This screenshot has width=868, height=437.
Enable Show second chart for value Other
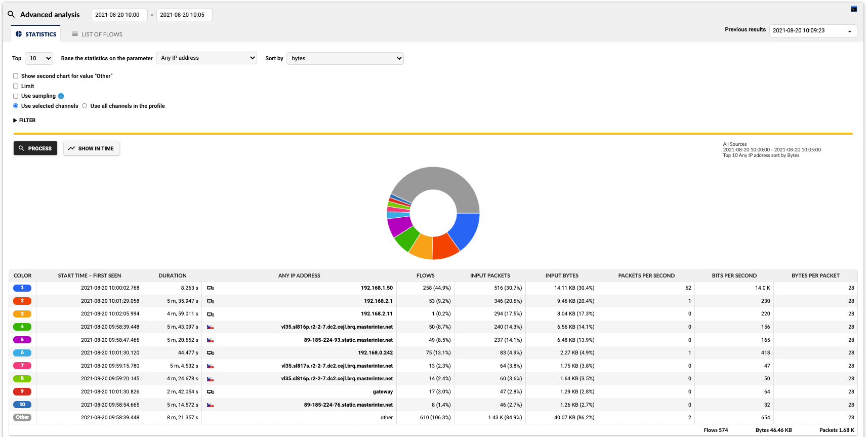(16, 76)
